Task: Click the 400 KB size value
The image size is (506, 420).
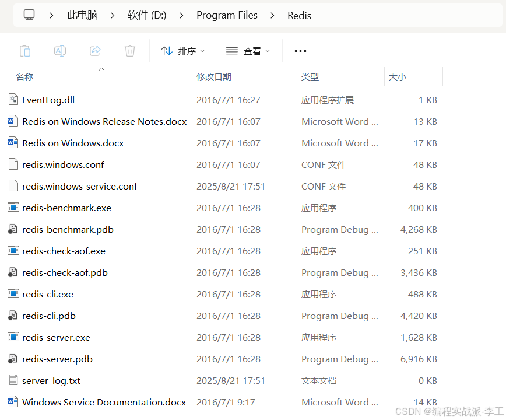Action: pos(422,208)
